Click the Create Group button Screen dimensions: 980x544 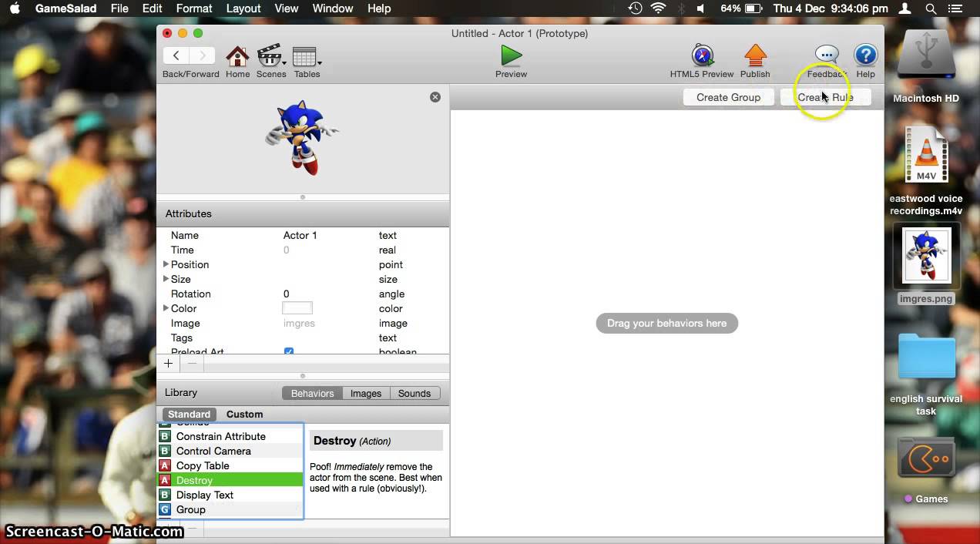pyautogui.click(x=728, y=97)
